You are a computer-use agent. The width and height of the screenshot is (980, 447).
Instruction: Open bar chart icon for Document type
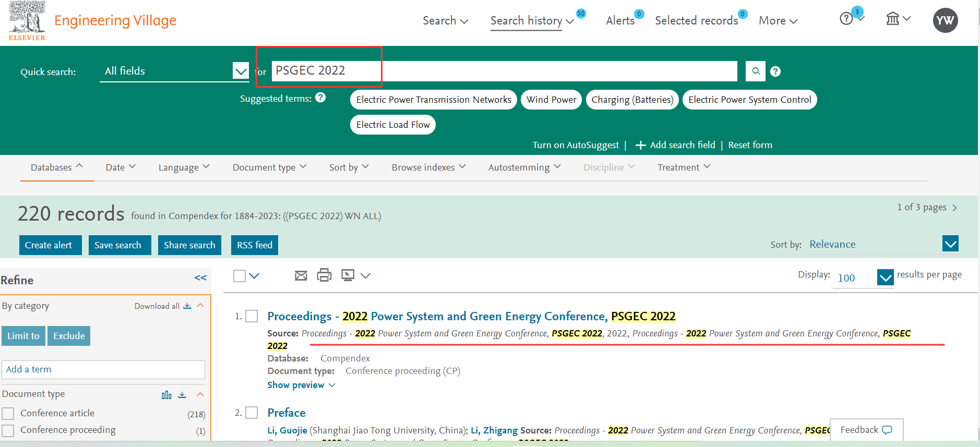166,395
